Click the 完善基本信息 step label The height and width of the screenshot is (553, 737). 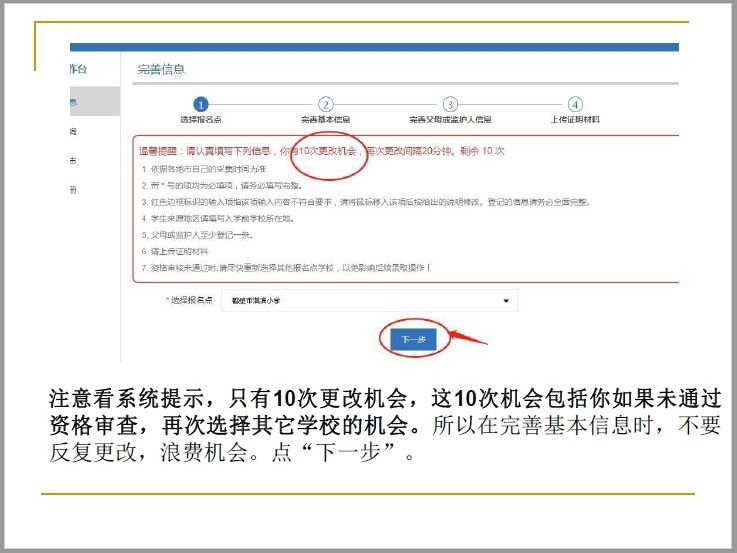coord(325,119)
